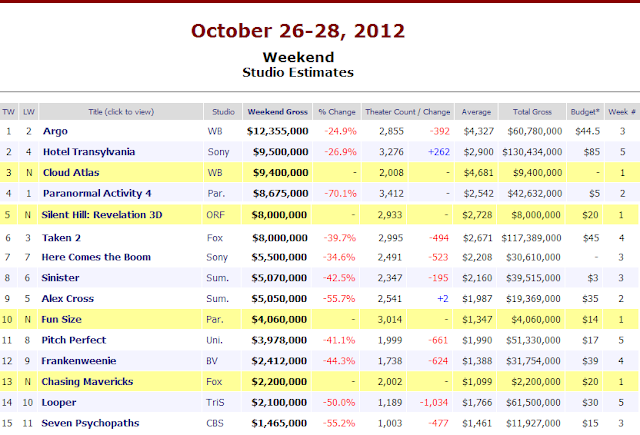640x435 pixels.
Task: Open the Cloud Atlas title link
Action: (71, 173)
